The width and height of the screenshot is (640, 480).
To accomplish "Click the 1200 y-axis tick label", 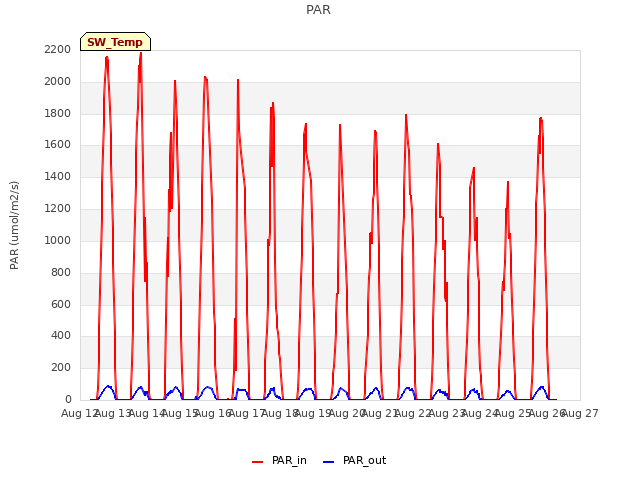I will click(x=58, y=208).
